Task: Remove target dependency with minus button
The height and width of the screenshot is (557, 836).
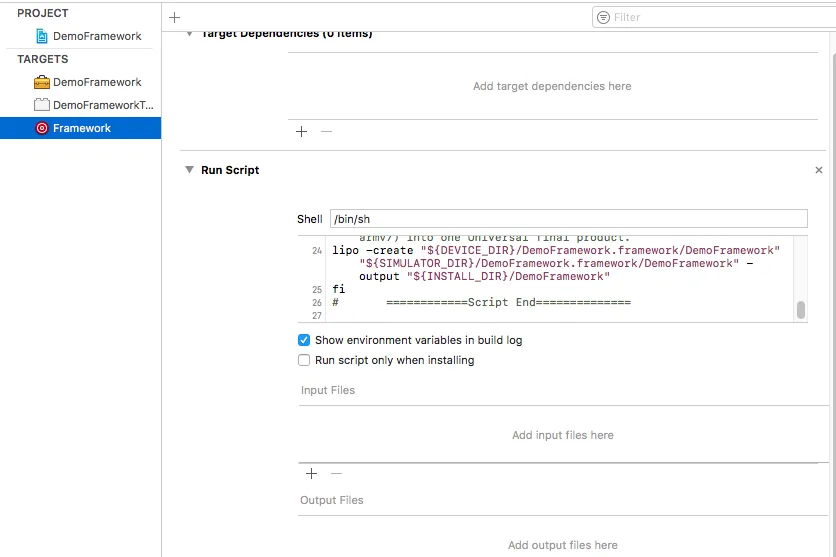Action: [x=326, y=131]
